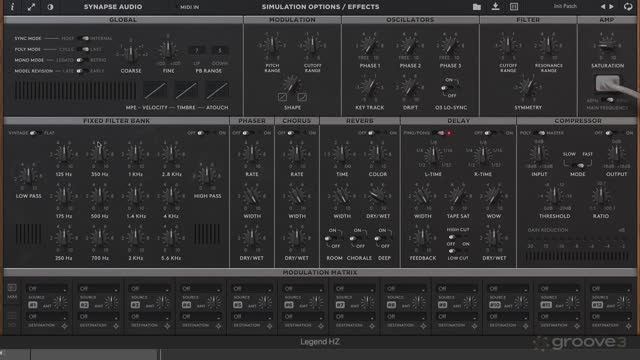Turn on the Fixed Filter Bank
The width and height of the screenshot is (640, 360).
202,133
